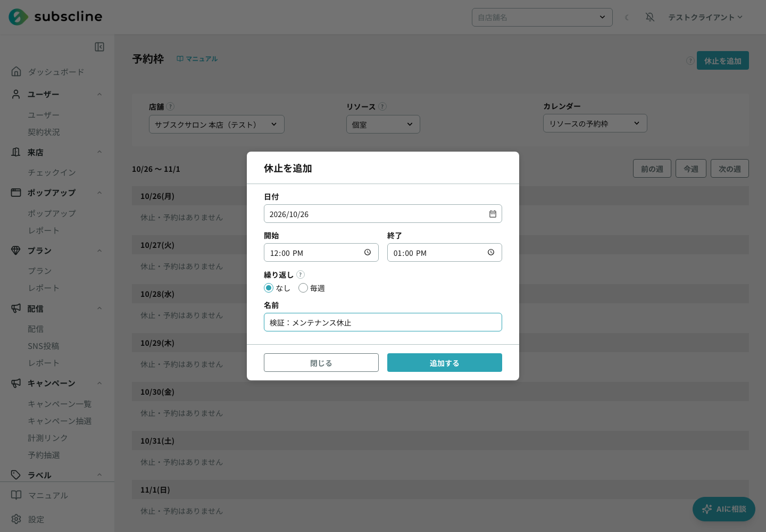Collapse the sidebar with the panel icon
Screen dimensions: 766x532
tap(99, 47)
